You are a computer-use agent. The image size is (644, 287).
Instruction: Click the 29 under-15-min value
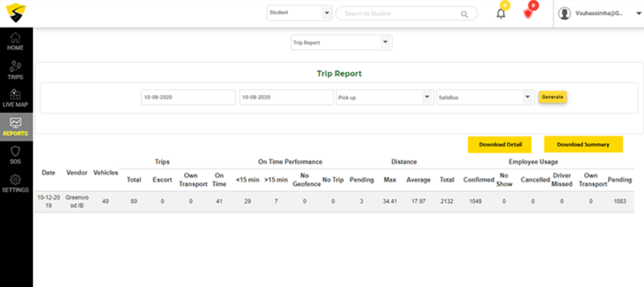247,202
